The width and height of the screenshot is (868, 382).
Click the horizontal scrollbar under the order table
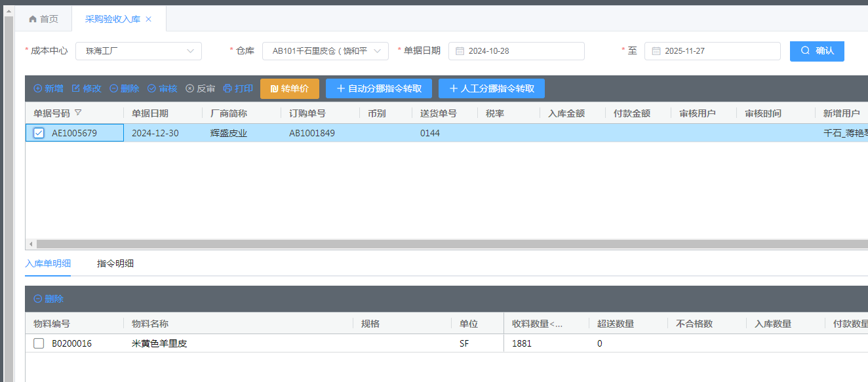pos(446,244)
